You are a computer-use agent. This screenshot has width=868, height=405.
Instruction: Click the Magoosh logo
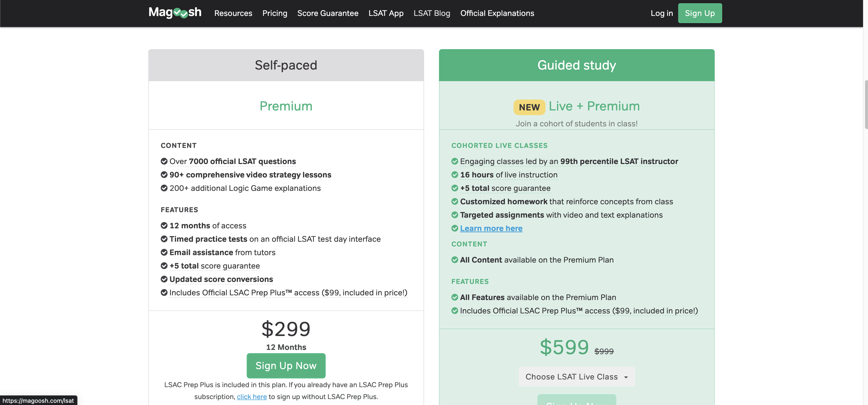pos(175,13)
